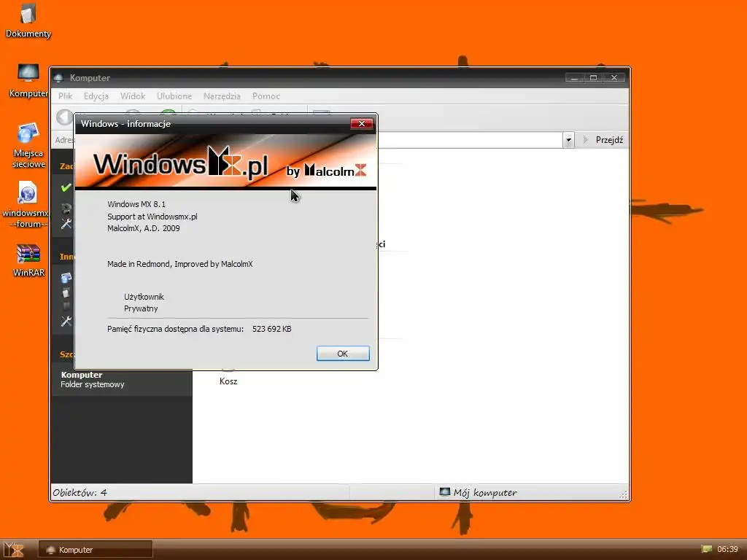Viewport: 747px width, 560px height.
Task: Open the Edycja menu
Action: pyautogui.click(x=96, y=96)
